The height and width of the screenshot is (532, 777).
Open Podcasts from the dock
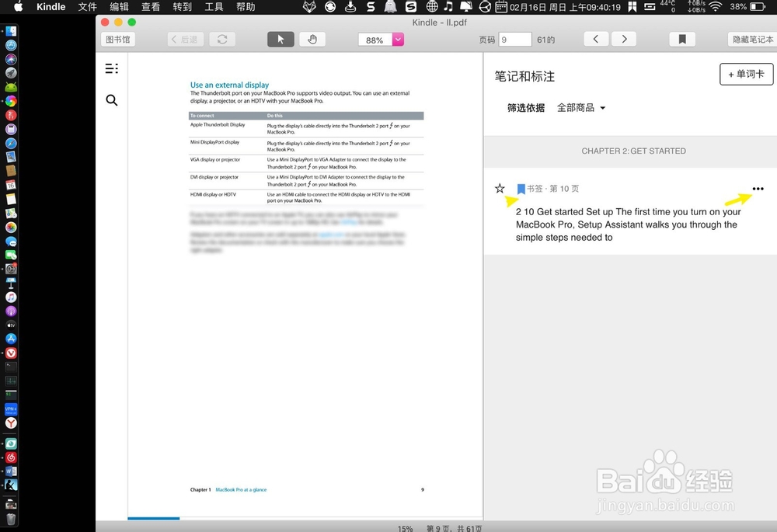coord(11,311)
